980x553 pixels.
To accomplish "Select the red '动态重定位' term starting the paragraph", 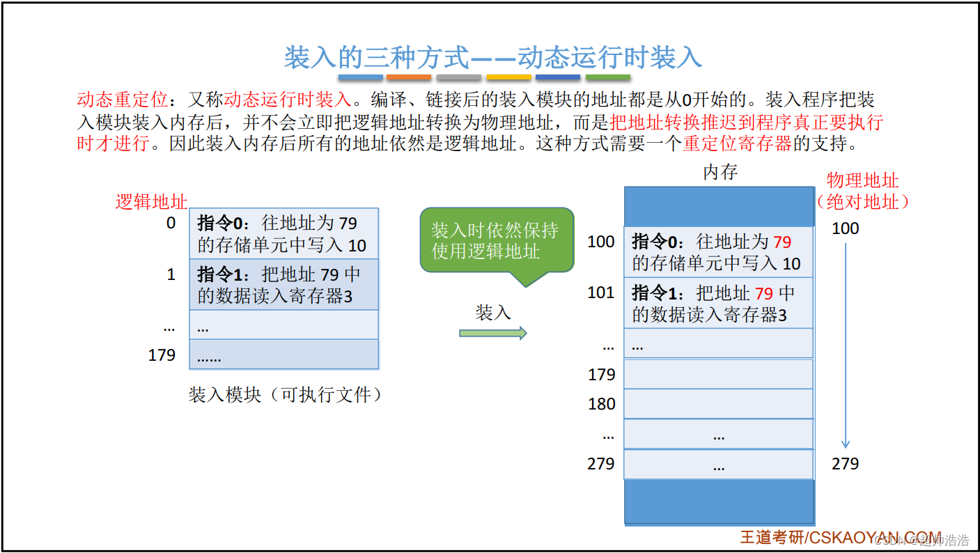I will point(123,100).
